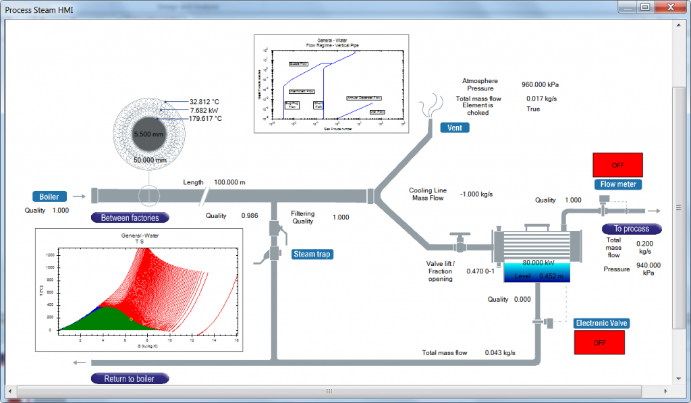The height and width of the screenshot is (403, 691).
Task: Click the Length value 100.000 m
Action: (x=230, y=182)
